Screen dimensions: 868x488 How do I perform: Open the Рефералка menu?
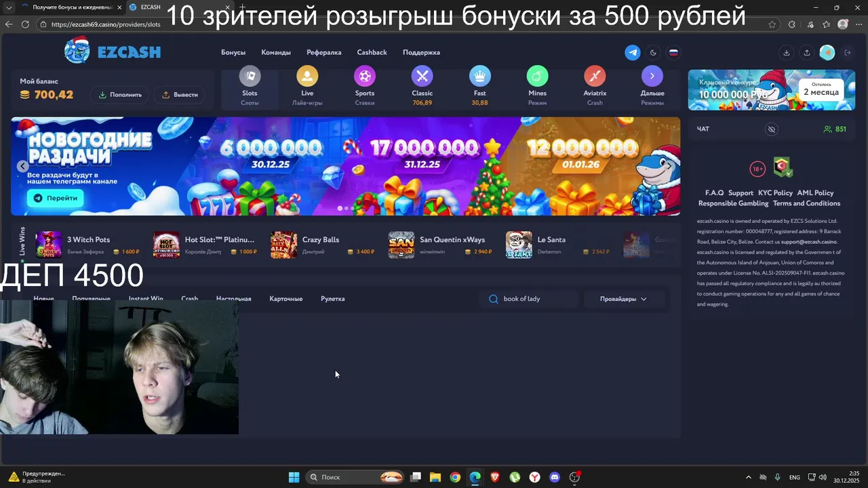click(323, 52)
